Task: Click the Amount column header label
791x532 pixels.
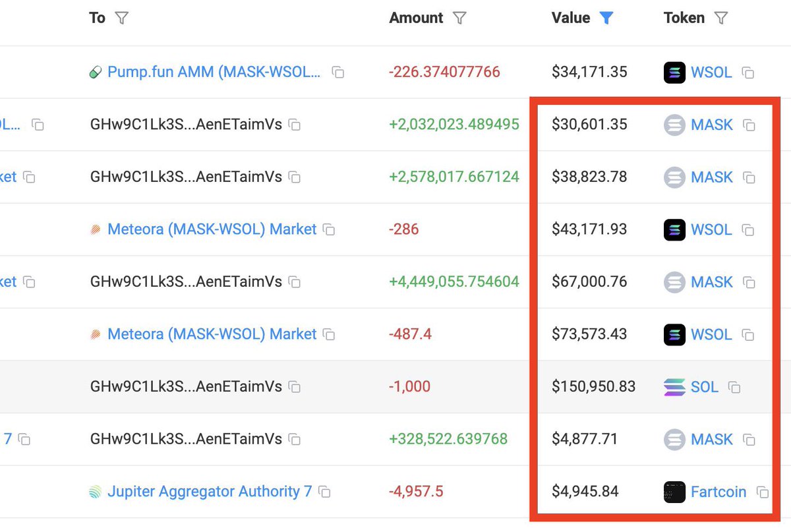Action: coord(417,18)
